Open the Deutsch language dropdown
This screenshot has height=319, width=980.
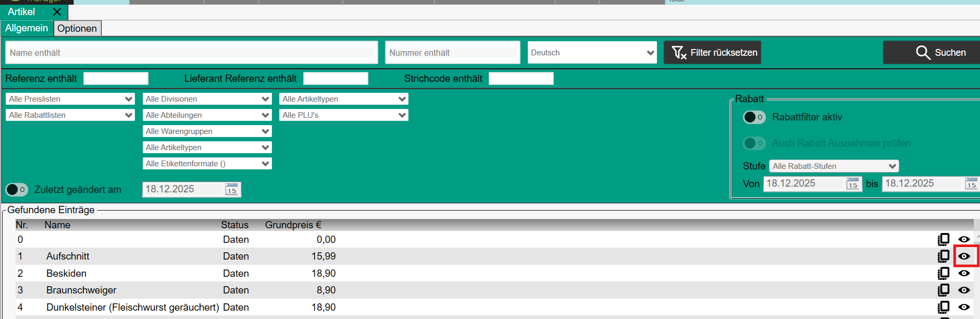coord(592,53)
